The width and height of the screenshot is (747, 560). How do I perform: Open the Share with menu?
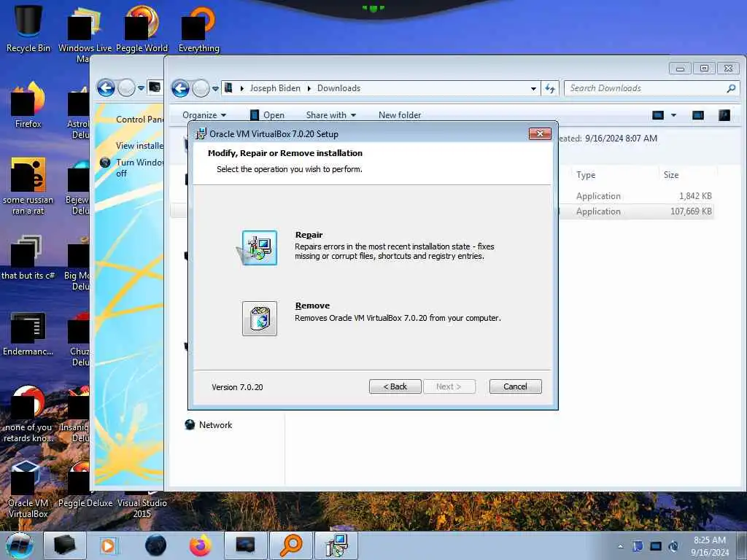point(331,115)
